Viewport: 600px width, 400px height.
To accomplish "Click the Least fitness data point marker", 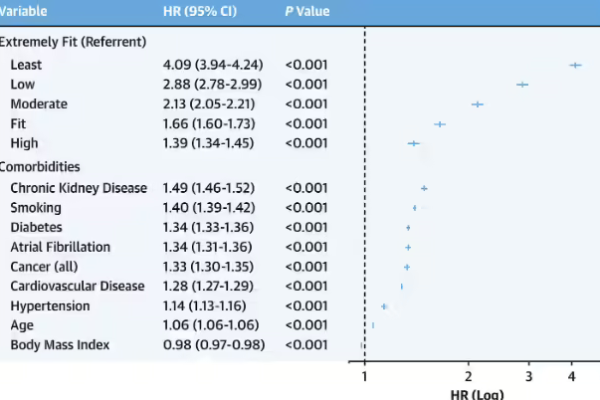I will (x=575, y=65).
